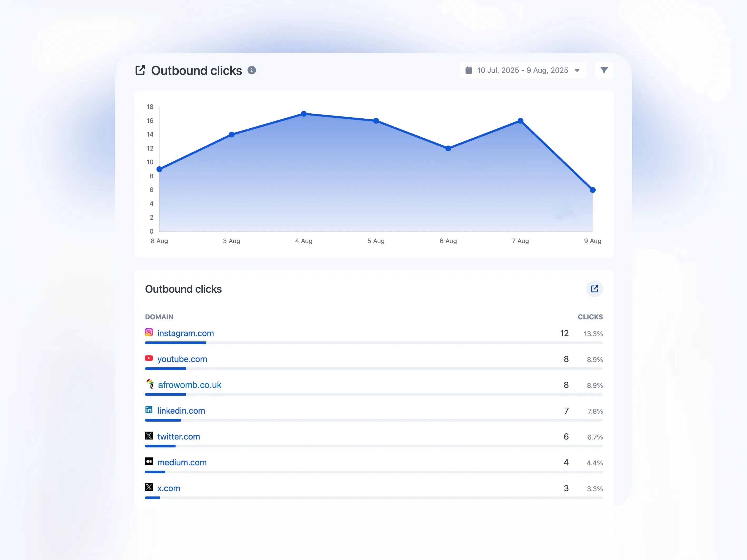Click the clicks progress bar under instagram.com
The image size is (747, 560).
pos(175,343)
